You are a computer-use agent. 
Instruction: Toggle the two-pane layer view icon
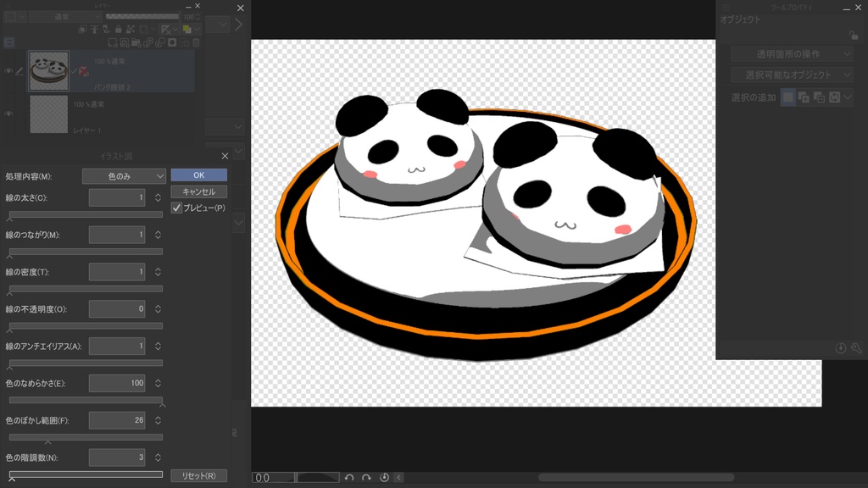click(x=8, y=42)
